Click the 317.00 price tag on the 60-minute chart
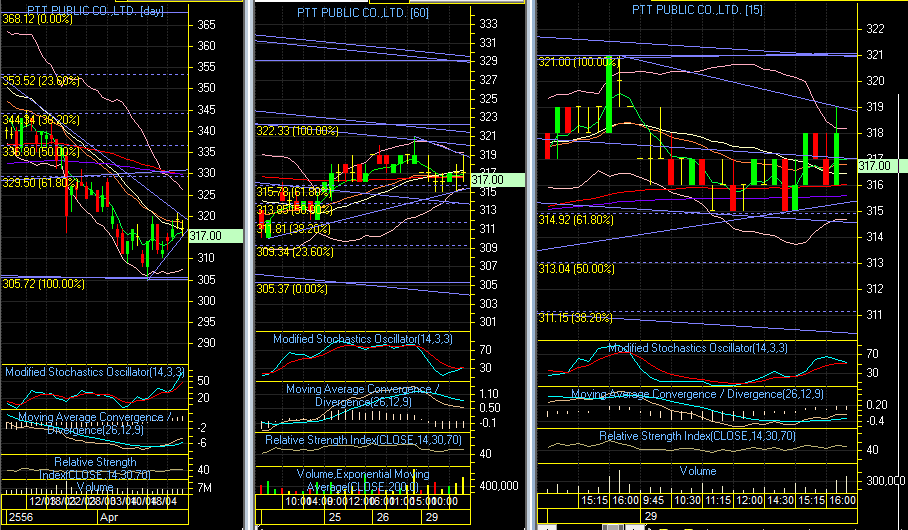The image size is (908, 530). tap(498, 180)
